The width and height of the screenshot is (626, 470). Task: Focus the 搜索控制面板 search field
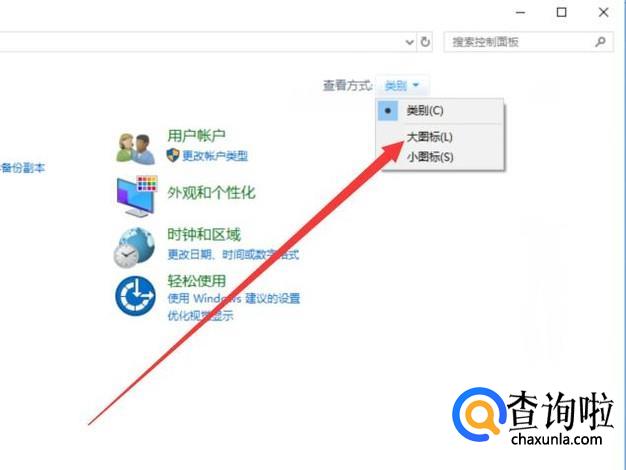pyautogui.click(x=528, y=42)
